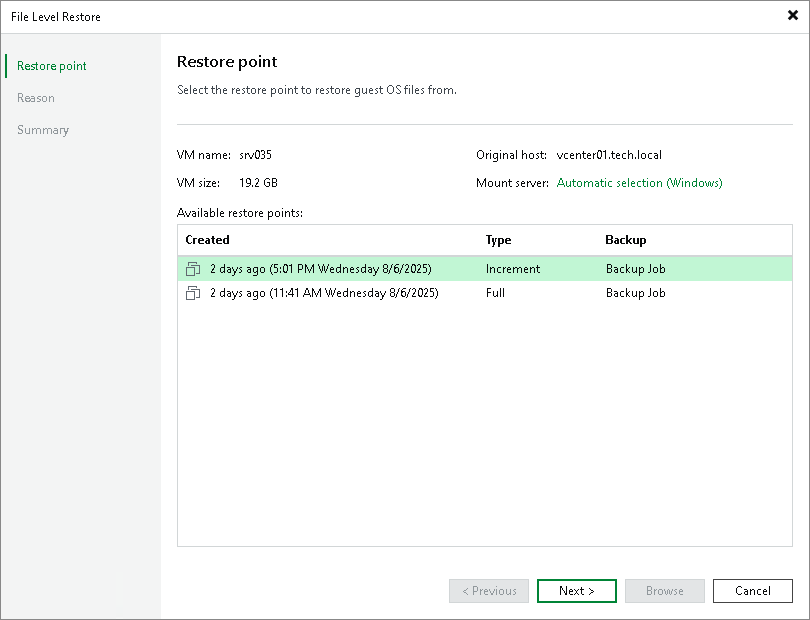Select the Increment restore point from 5:01 PM

[x=320, y=268]
